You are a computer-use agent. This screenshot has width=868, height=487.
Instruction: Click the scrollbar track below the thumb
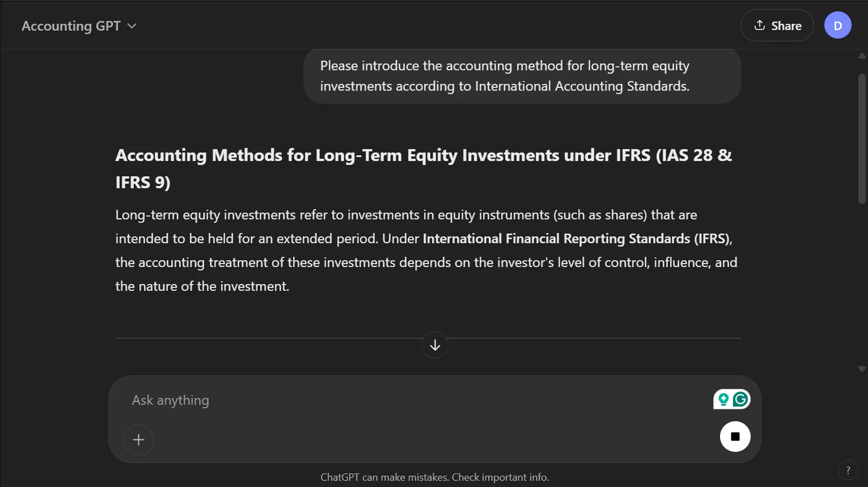click(862, 283)
